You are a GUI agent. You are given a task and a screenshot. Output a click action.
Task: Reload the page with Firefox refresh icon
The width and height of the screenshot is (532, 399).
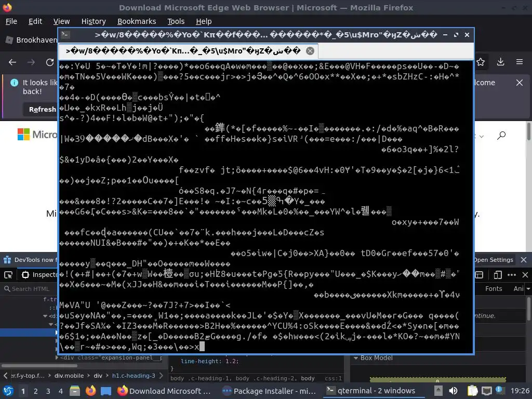coord(50,62)
